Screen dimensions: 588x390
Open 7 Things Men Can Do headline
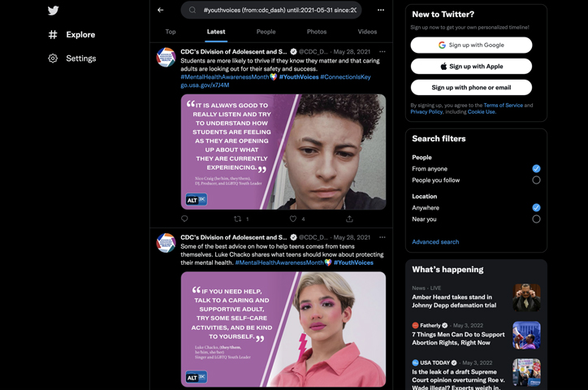click(458, 339)
